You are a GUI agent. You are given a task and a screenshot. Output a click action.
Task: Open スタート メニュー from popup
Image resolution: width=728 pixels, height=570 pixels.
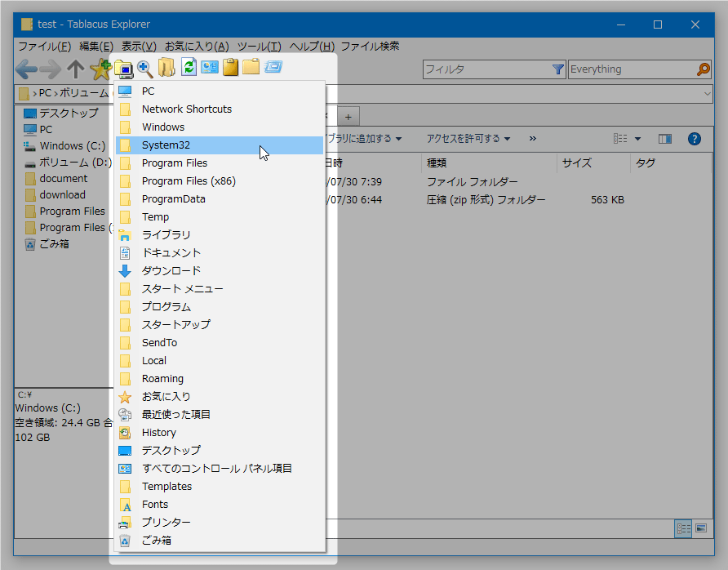point(220,289)
